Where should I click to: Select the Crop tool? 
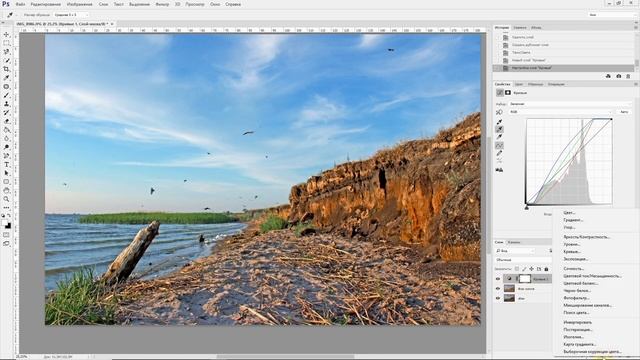pos(6,69)
